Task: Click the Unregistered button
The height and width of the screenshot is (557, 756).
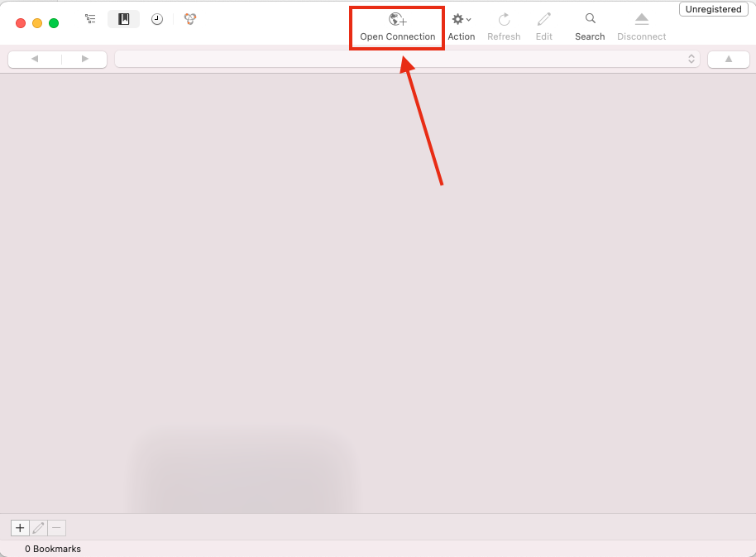Action: 713,10
